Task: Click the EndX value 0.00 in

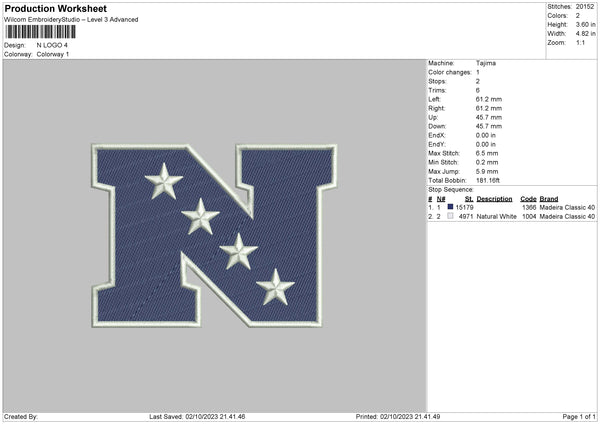Action: 486,135
